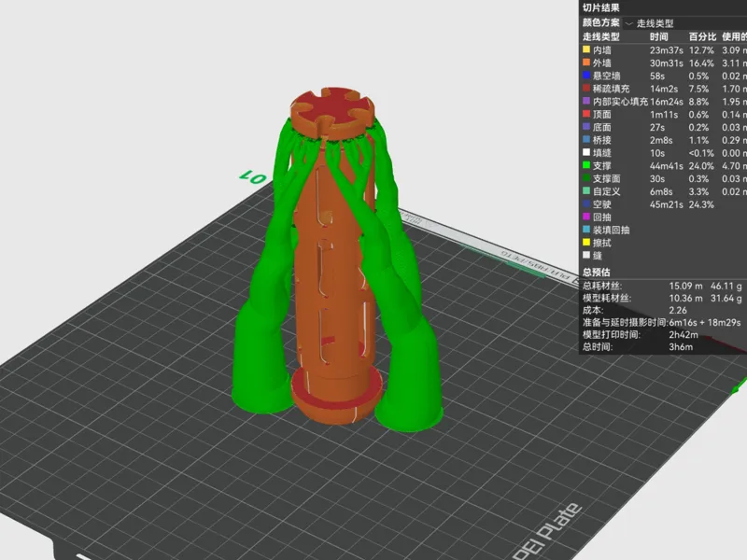Toggle visibility of 外墙 line type

pos(663,63)
